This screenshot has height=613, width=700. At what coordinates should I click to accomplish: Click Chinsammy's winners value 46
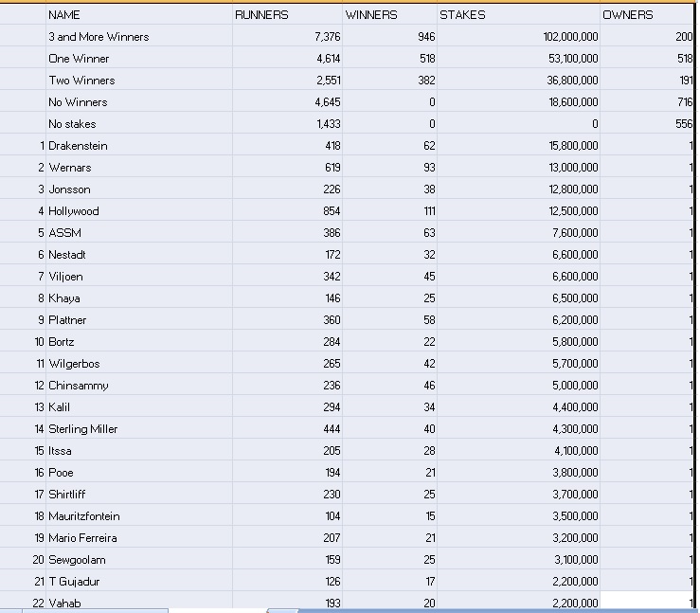pos(429,386)
